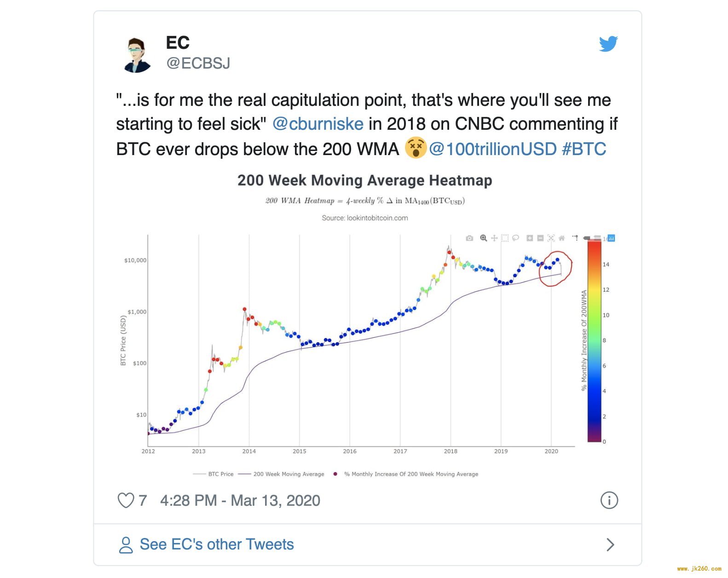Toggle BTC Price legend entry

pos(213,474)
